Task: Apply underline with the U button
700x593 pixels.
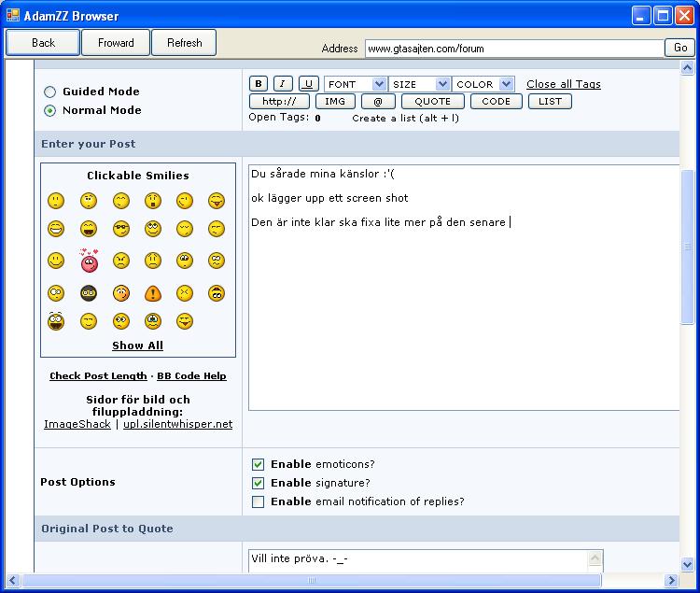Action: pos(309,84)
